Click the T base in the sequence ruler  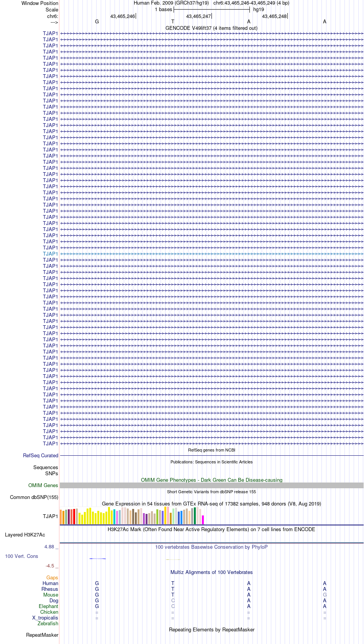click(x=173, y=22)
